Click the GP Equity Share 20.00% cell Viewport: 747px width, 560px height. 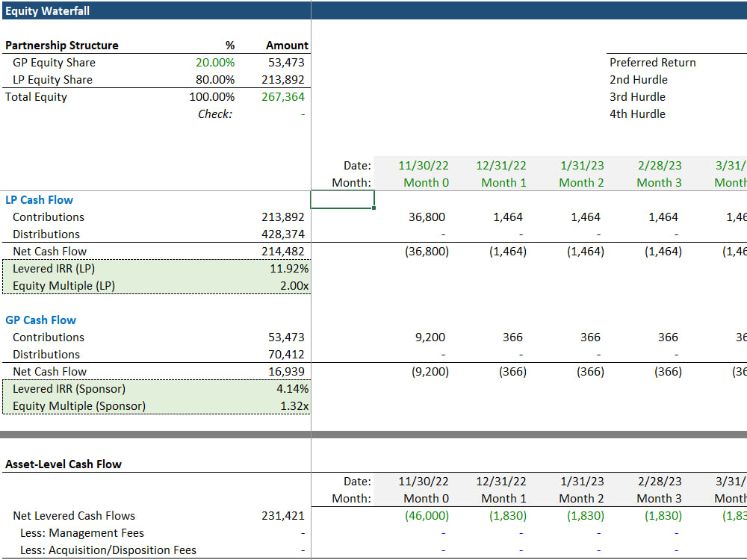(215, 63)
